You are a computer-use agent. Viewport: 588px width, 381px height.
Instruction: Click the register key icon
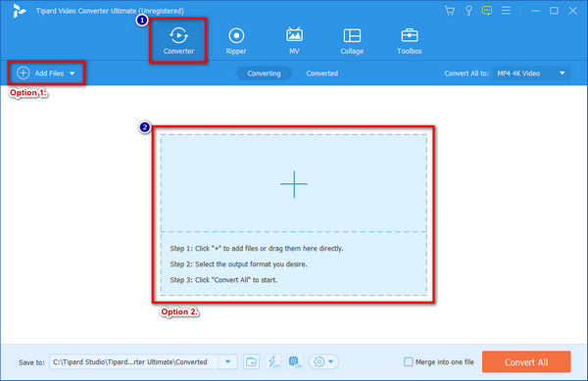pyautogui.click(x=468, y=11)
